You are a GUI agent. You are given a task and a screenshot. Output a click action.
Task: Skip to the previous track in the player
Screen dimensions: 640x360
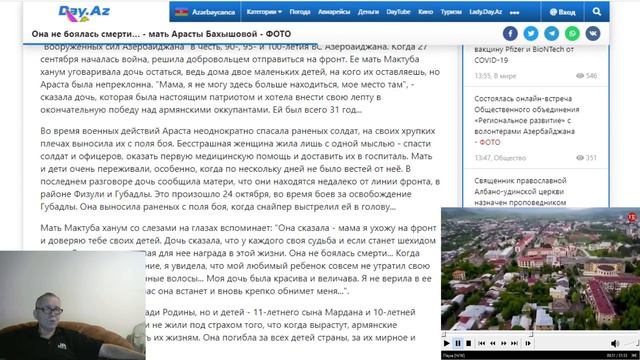(x=482, y=343)
